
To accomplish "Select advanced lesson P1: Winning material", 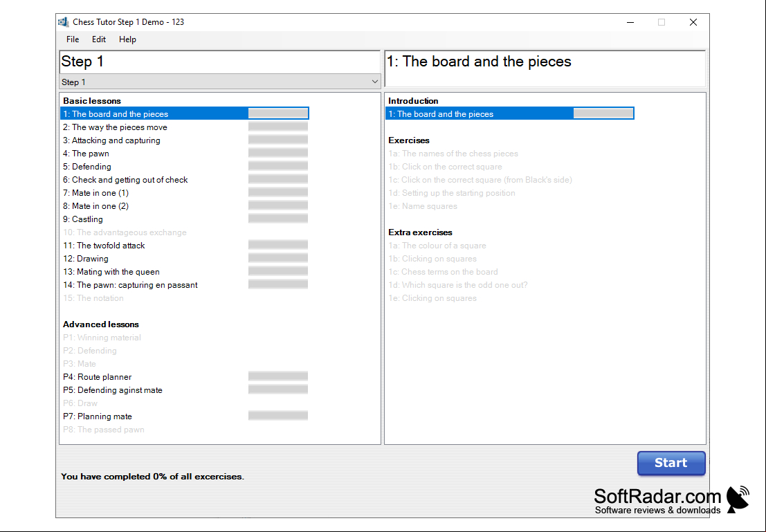I will (x=102, y=338).
